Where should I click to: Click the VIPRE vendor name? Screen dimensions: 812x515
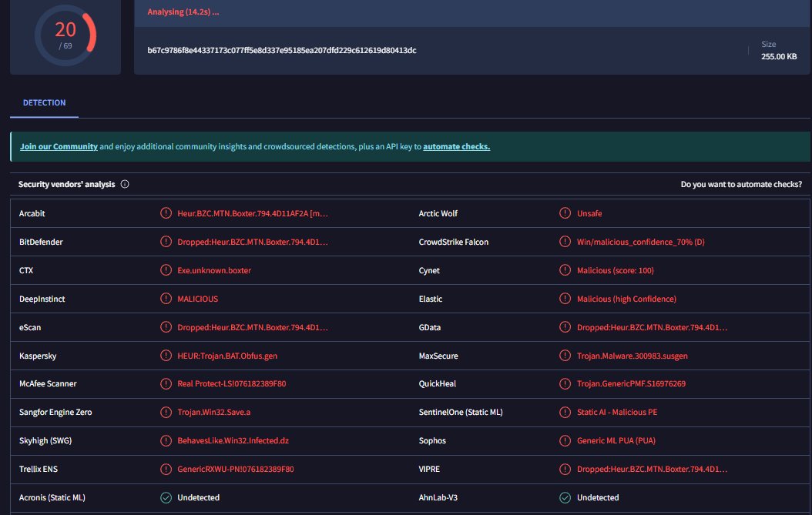click(x=429, y=469)
